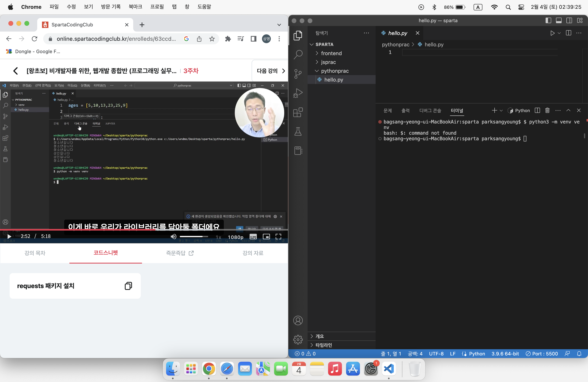Copy the requests 패키지 설치 code snippet
Screen dimensions: 588x382
coord(128,286)
